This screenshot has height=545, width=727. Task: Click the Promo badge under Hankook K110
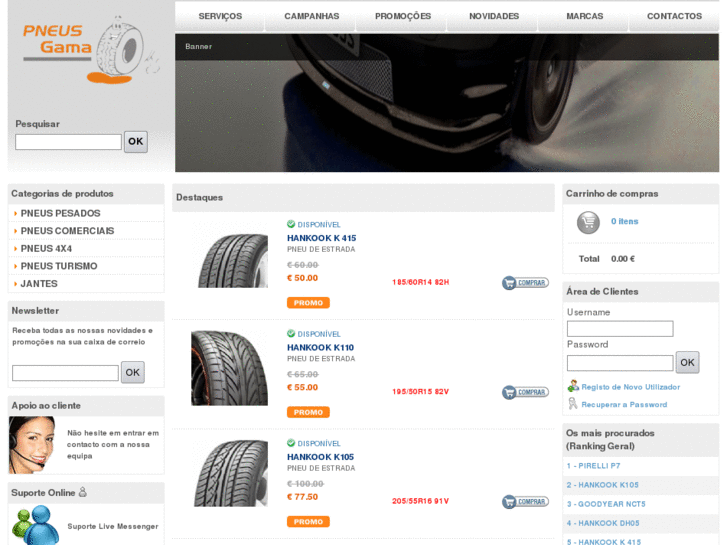308,412
